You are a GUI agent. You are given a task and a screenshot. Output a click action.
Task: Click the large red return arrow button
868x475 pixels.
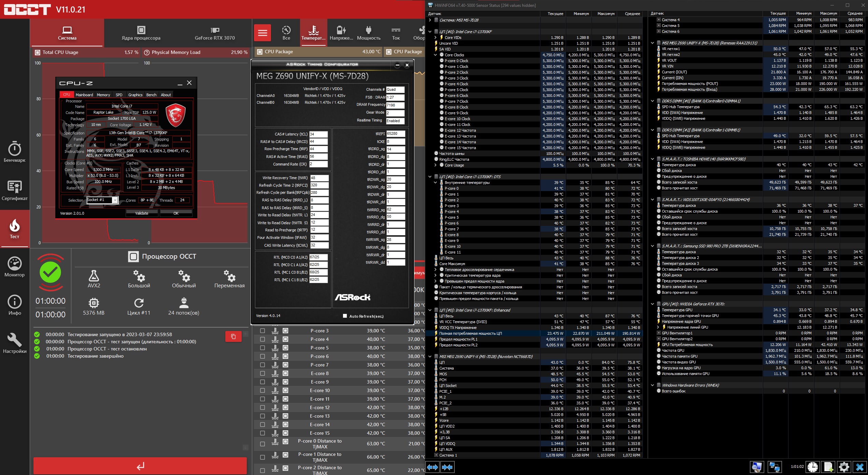tap(140, 466)
